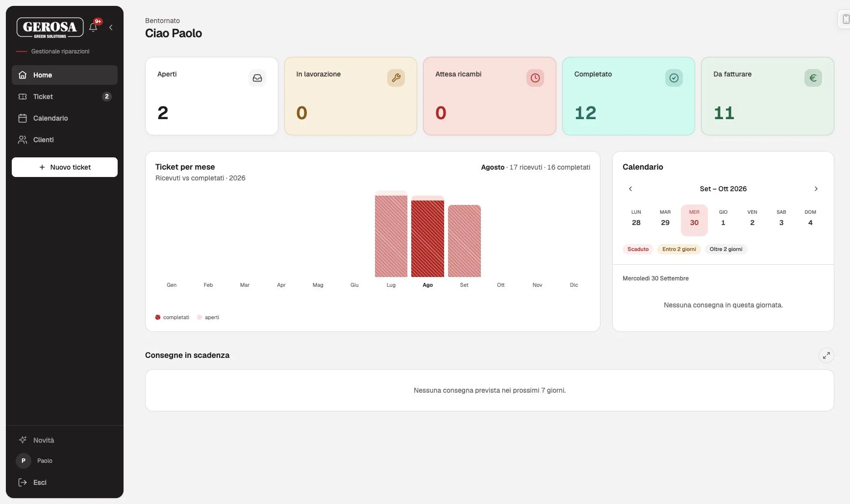Image resolution: width=850 pixels, height=504 pixels.
Task: Click the completati legend red dot
Action: point(158,317)
